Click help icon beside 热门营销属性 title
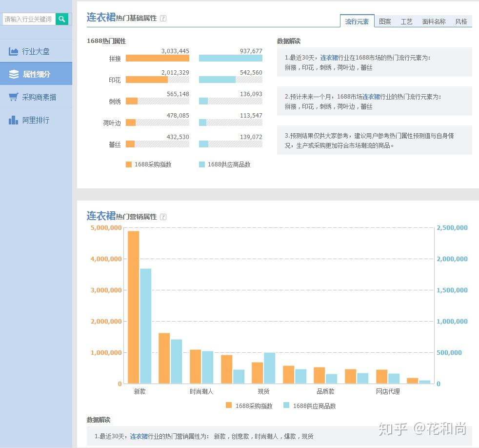 tap(163, 217)
